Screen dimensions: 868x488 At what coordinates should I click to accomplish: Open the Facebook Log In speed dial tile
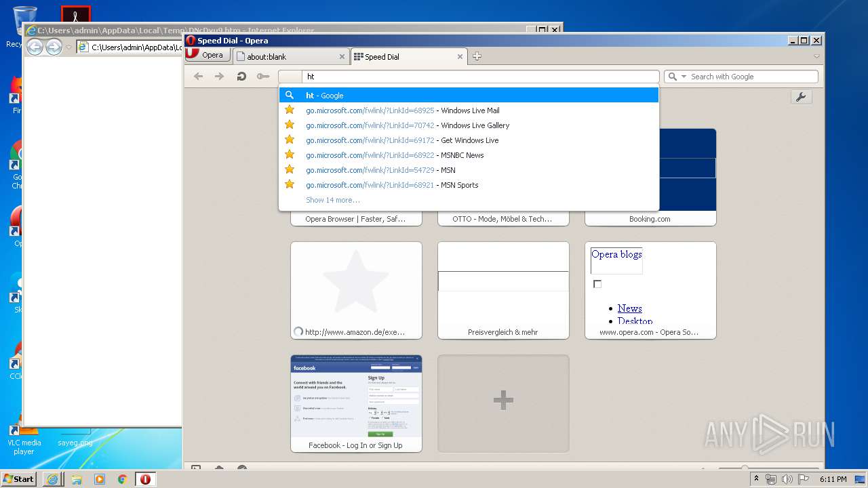click(356, 403)
